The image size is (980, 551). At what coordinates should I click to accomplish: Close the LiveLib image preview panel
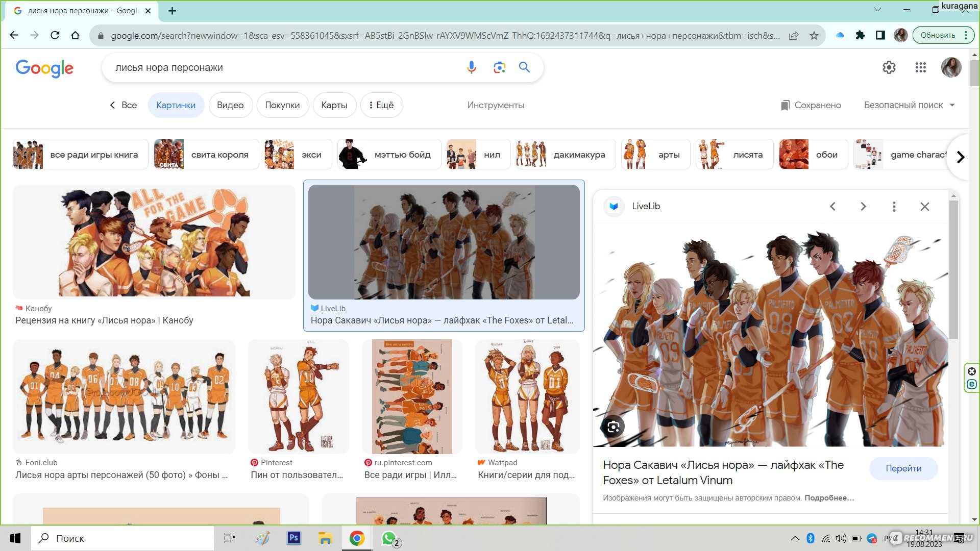924,206
